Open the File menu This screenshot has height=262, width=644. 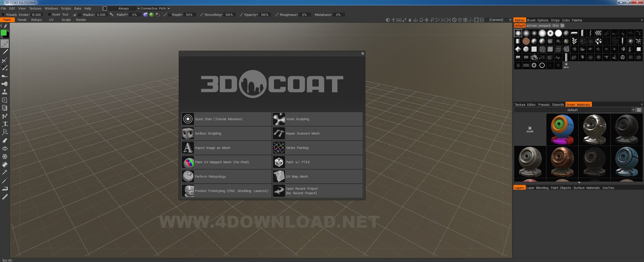tap(3, 8)
